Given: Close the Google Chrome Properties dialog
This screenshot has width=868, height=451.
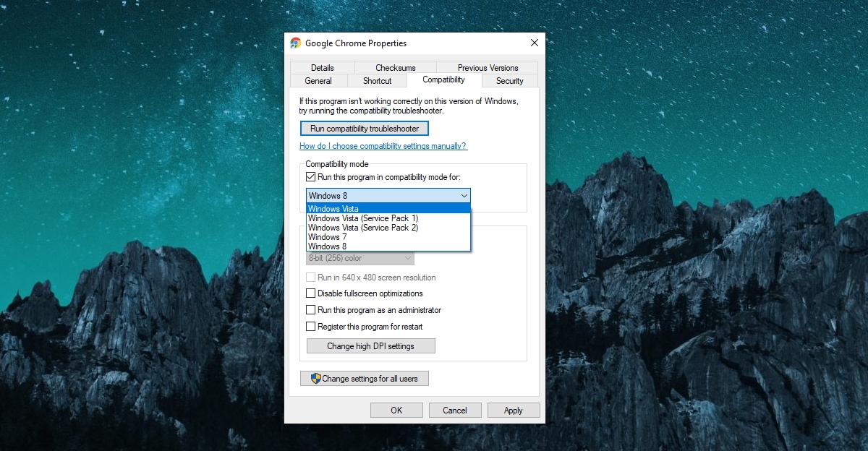Looking at the screenshot, I should pos(534,43).
